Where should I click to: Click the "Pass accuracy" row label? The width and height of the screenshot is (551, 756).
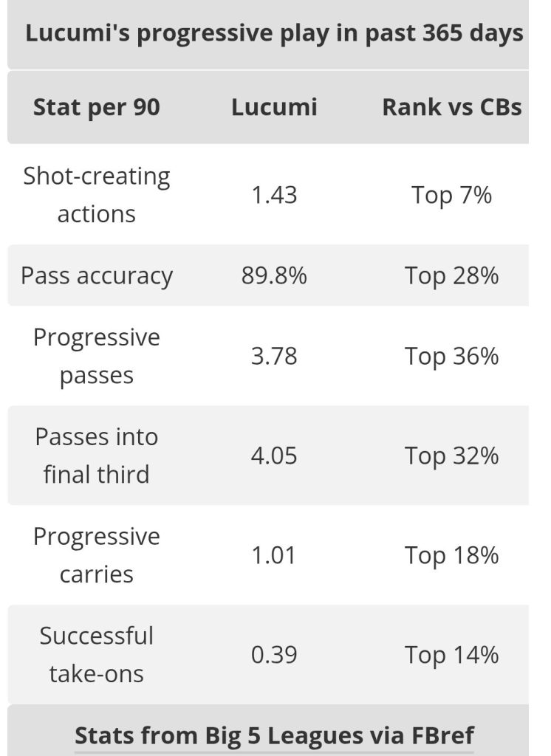click(96, 275)
